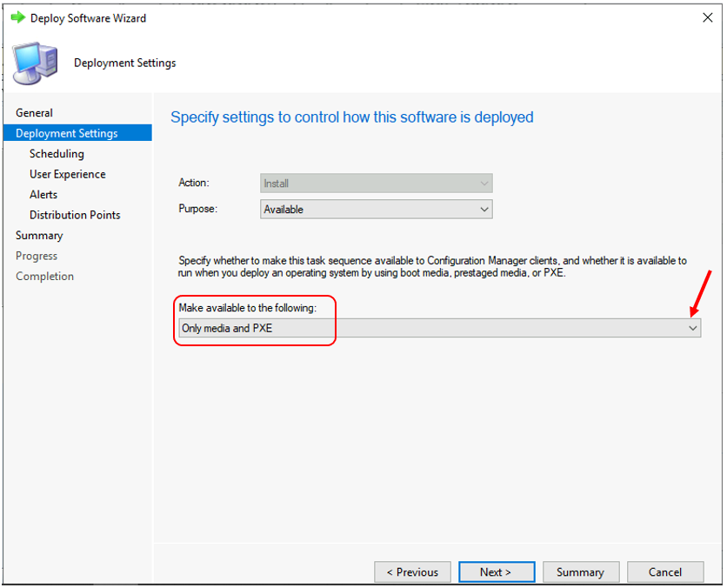Viewport: 727px width, 588px height.
Task: Switch to the Alerts step
Action: click(43, 195)
